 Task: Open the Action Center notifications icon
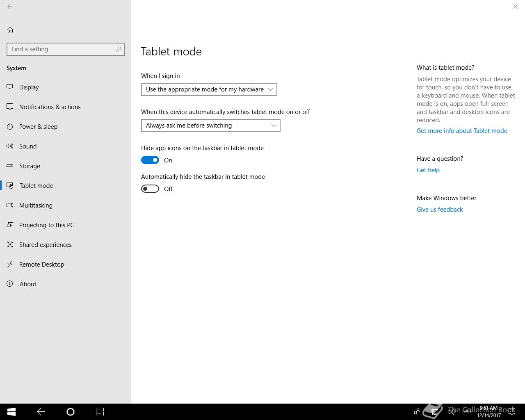(511, 412)
